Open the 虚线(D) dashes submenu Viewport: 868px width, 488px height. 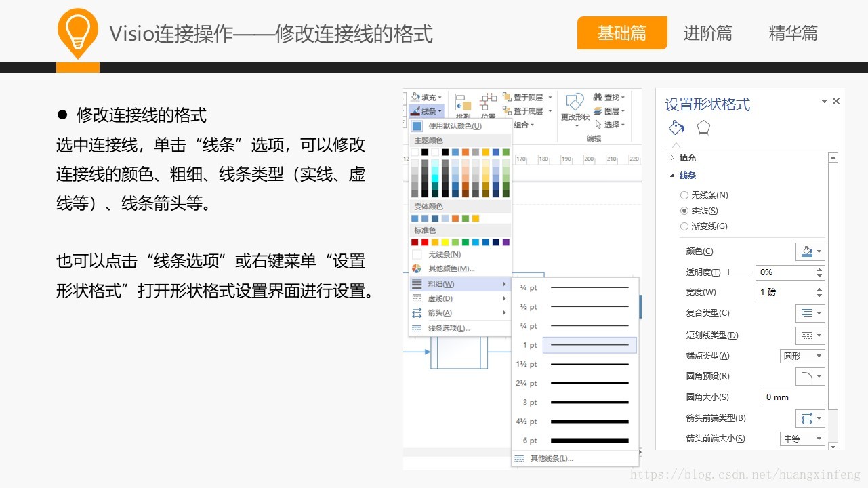(460, 298)
